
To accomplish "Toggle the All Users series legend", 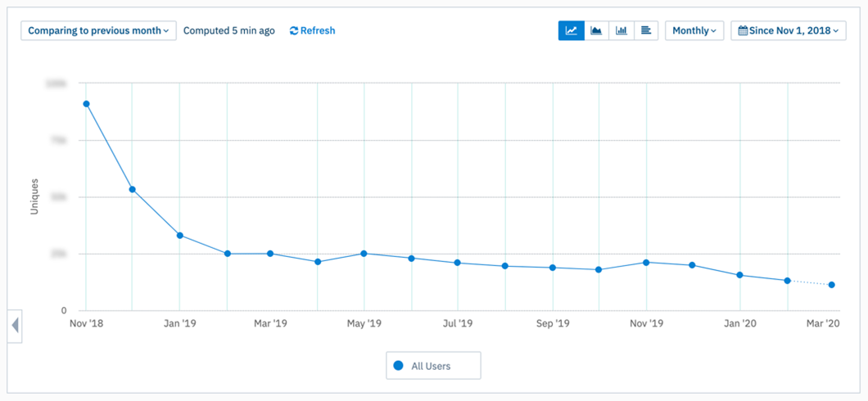I will 433,366.
